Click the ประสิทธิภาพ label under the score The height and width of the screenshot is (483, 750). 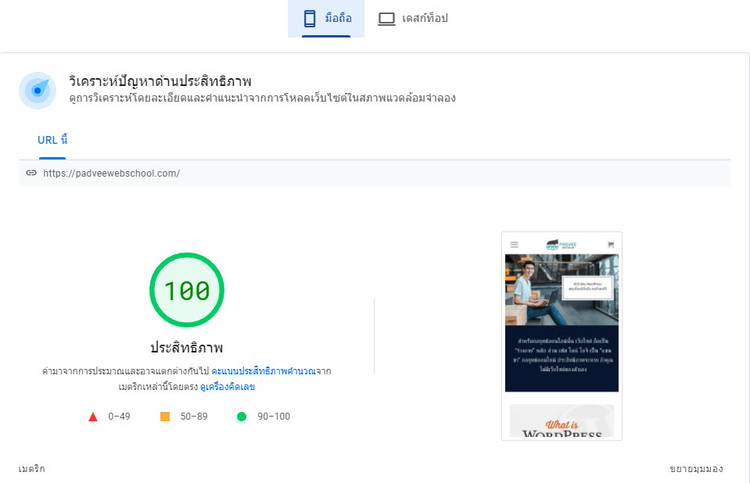tap(187, 348)
